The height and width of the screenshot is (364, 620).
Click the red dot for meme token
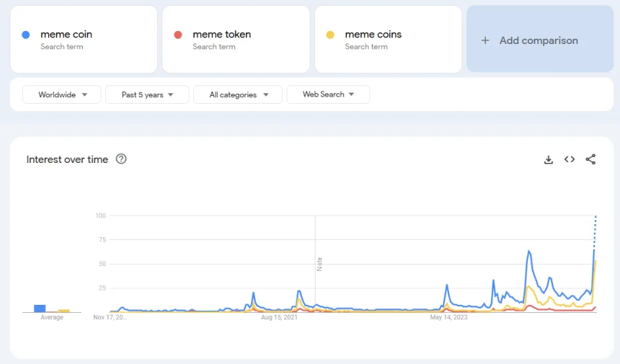(178, 35)
